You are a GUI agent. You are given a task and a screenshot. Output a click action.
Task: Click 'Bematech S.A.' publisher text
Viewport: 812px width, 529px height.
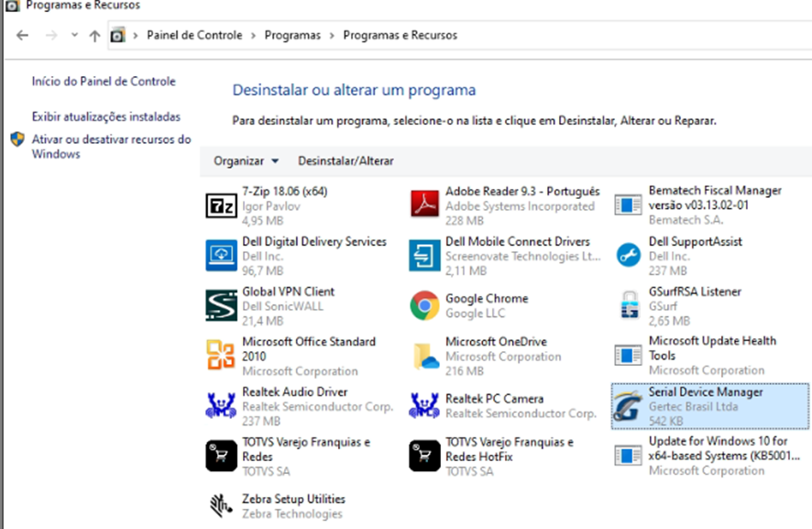(686, 220)
